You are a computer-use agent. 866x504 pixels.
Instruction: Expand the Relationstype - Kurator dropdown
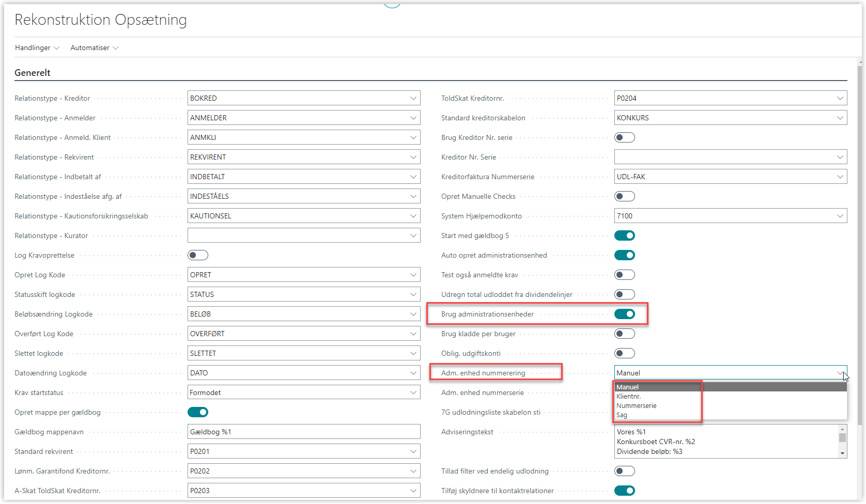[413, 235]
